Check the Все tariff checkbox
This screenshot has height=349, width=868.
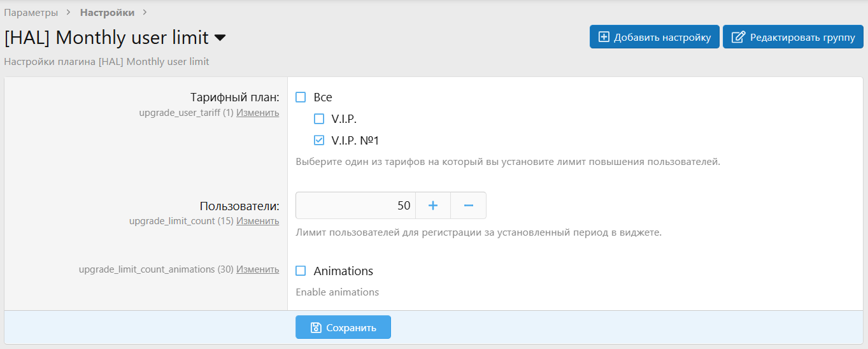click(x=301, y=97)
